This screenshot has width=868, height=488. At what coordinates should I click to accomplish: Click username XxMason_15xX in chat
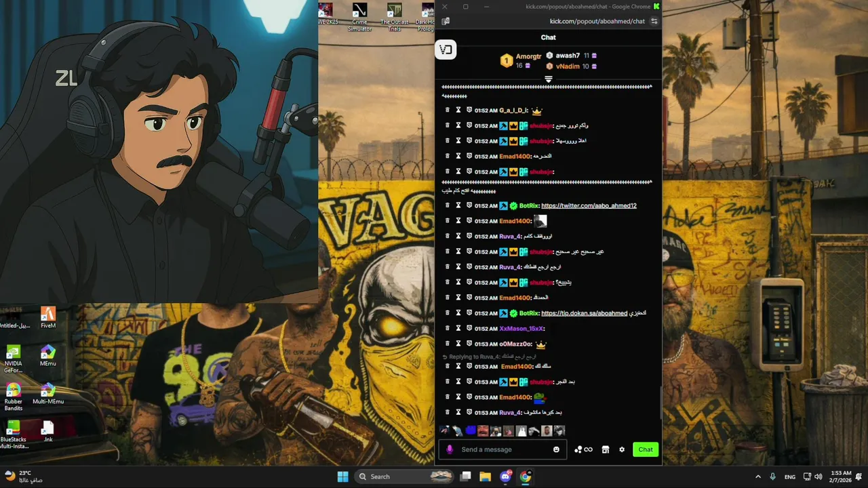pos(521,328)
